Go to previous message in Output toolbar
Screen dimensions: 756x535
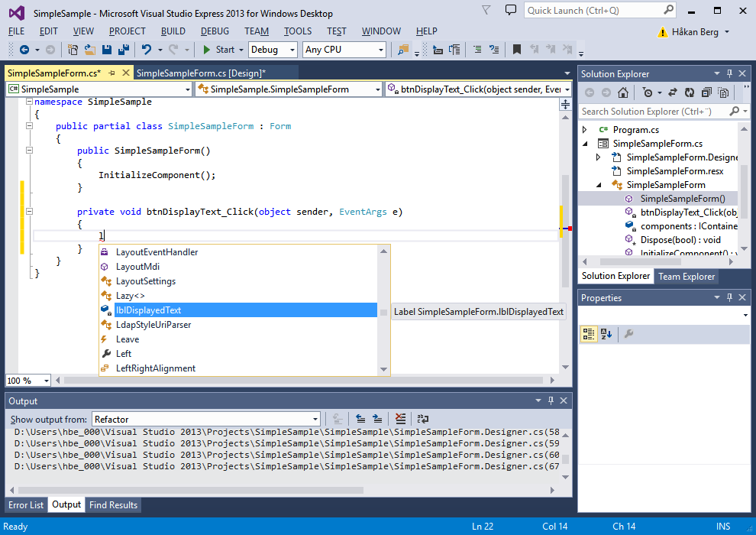point(360,419)
